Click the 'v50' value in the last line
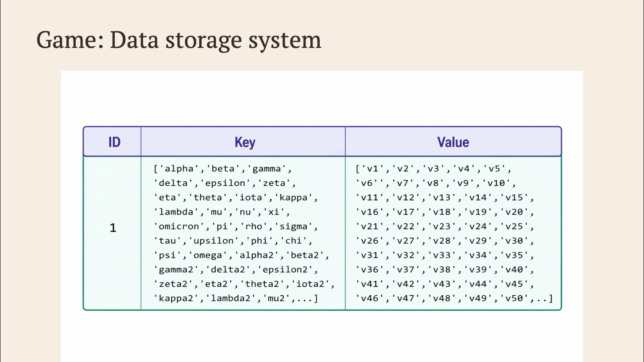Image resolution: width=644 pixels, height=362 pixels. [x=515, y=298]
